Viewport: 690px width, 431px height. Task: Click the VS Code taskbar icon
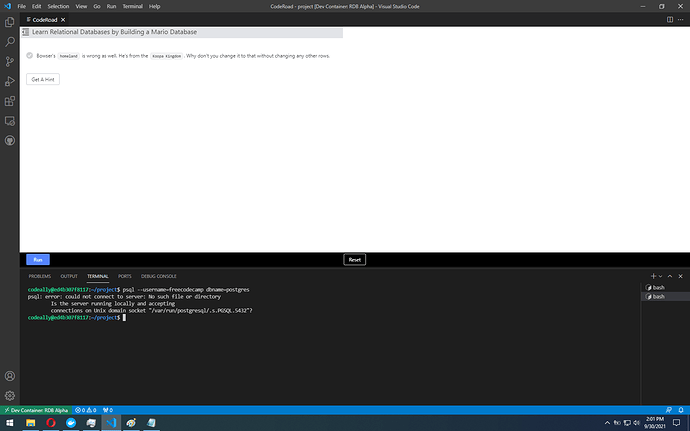(x=111, y=423)
